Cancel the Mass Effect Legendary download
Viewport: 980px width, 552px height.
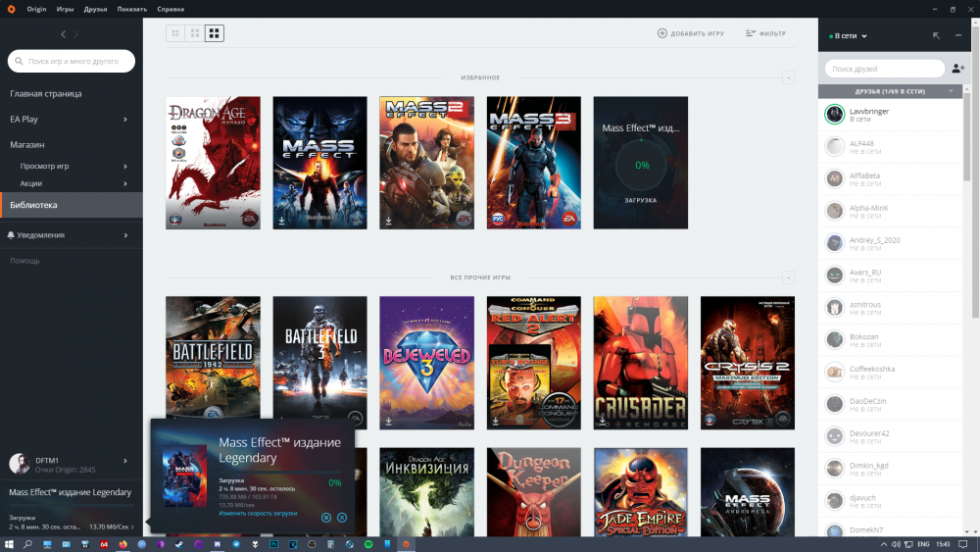(x=342, y=517)
